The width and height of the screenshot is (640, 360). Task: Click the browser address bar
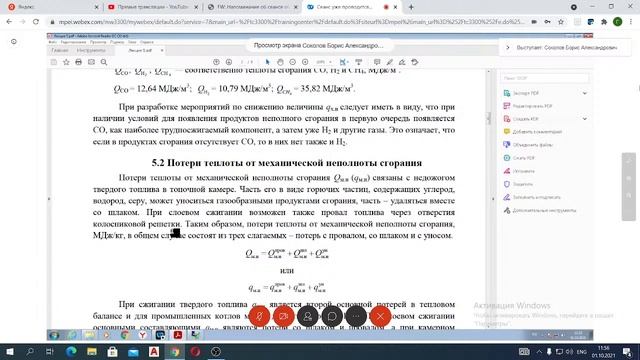pos(292,22)
